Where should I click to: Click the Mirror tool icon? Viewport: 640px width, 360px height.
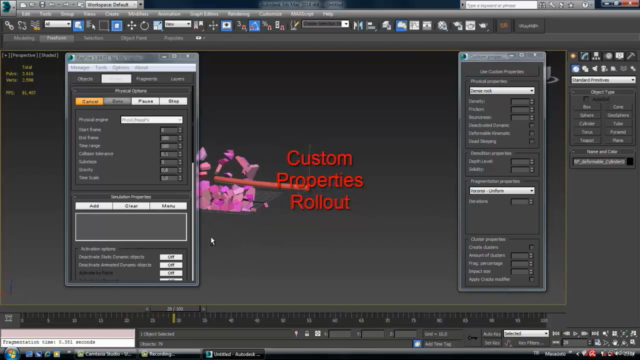(x=358, y=26)
